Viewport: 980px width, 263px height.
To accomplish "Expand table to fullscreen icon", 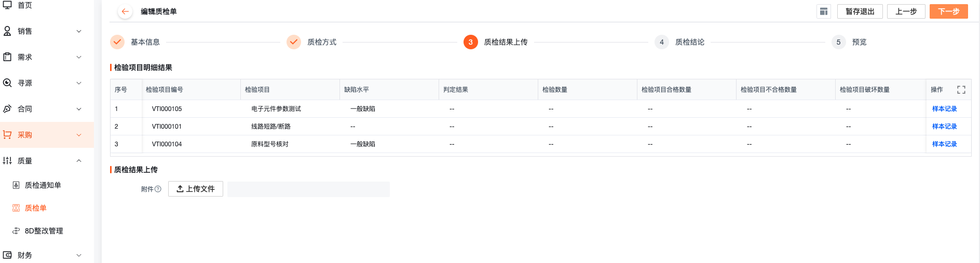I will click(x=961, y=90).
